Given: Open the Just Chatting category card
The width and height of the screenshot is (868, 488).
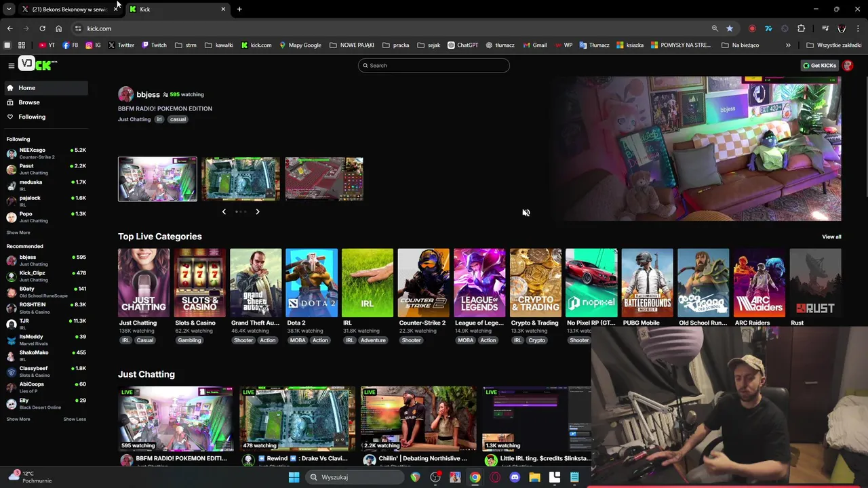Looking at the screenshot, I should point(144,283).
